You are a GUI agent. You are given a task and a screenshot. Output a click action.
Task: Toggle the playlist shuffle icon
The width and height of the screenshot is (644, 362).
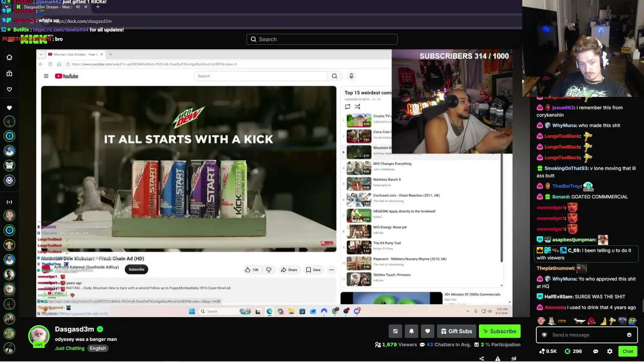pos(357,107)
